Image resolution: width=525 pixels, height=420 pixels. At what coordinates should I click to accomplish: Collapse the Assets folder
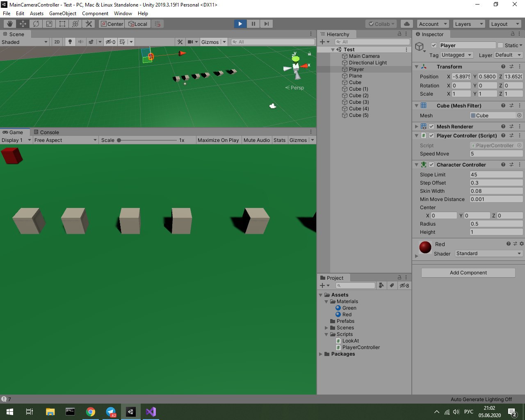(321, 295)
